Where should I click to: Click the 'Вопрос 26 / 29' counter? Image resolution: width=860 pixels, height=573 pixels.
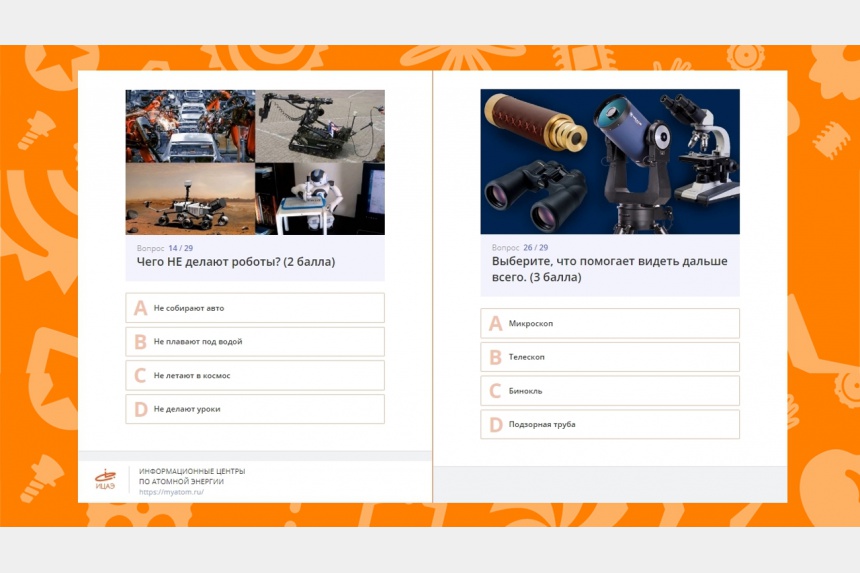[x=520, y=248]
